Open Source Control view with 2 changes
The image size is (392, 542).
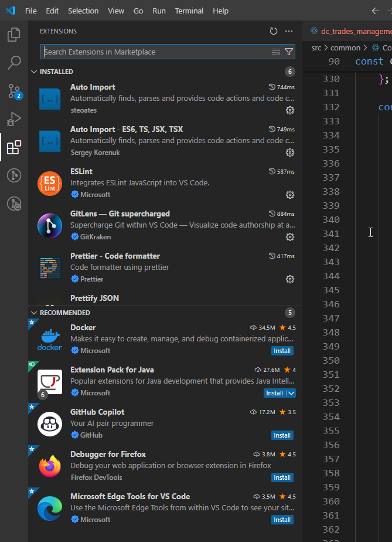[x=15, y=92]
